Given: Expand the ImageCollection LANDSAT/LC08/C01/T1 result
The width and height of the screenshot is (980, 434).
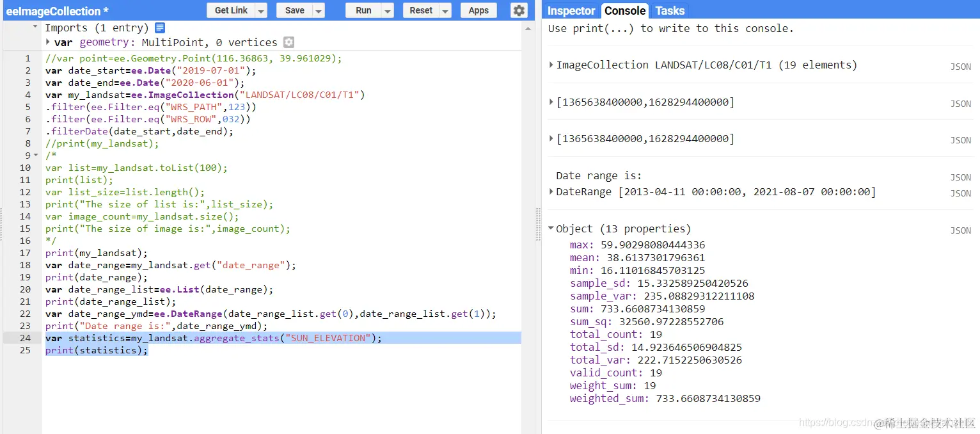Looking at the screenshot, I should pos(551,65).
